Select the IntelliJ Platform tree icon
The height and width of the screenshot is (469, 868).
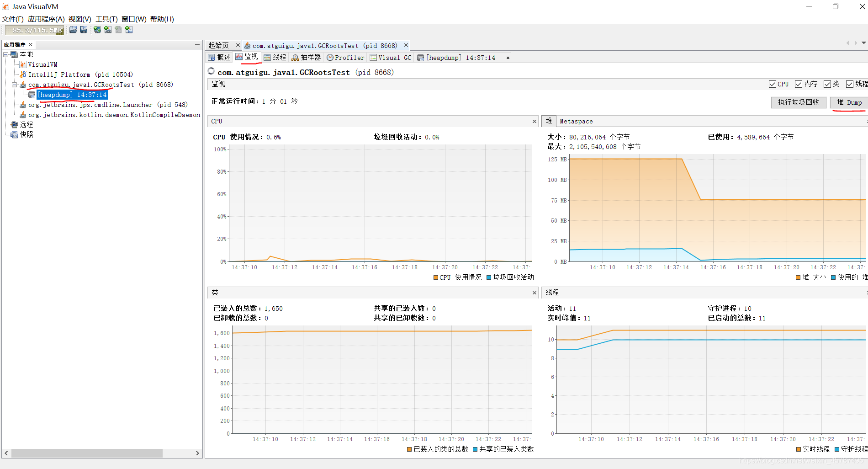click(23, 75)
